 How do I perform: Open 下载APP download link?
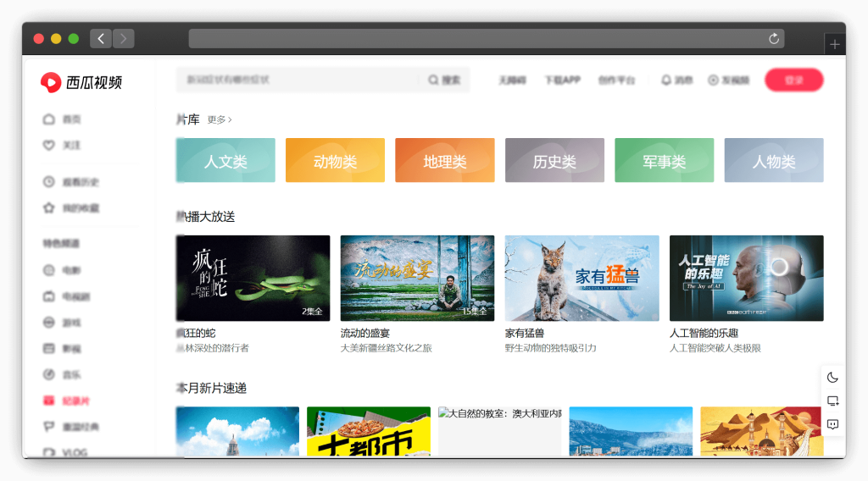click(x=563, y=80)
